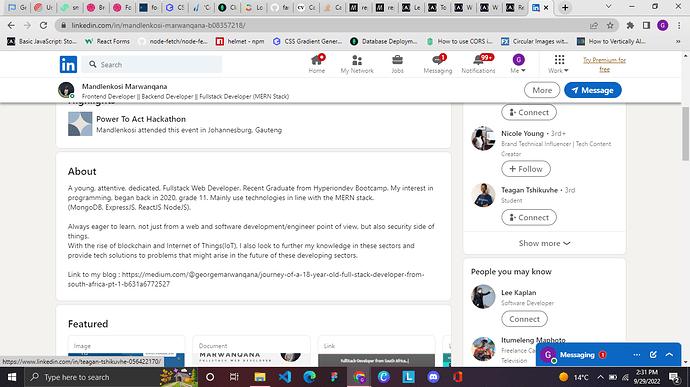
Task: Connect with Lee Kaplan
Action: (524, 319)
